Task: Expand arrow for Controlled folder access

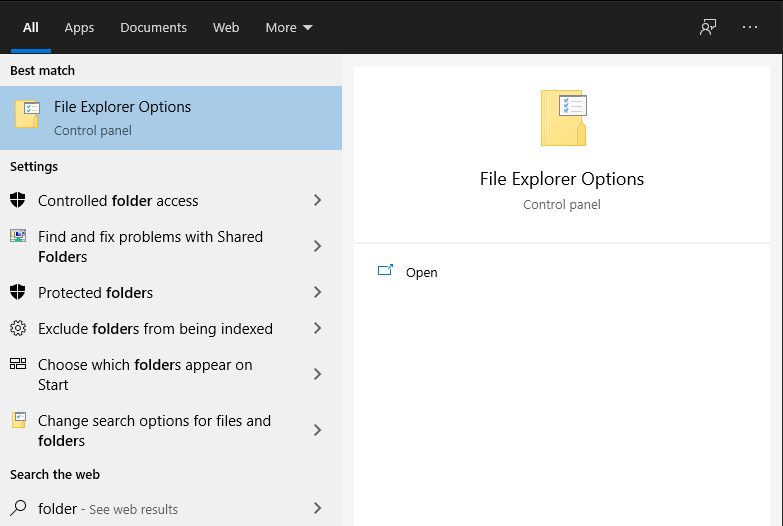Action: coord(318,200)
